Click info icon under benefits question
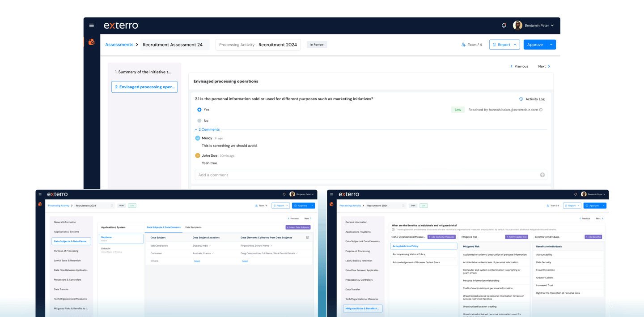The height and width of the screenshot is (317, 644). pyautogui.click(x=394, y=230)
